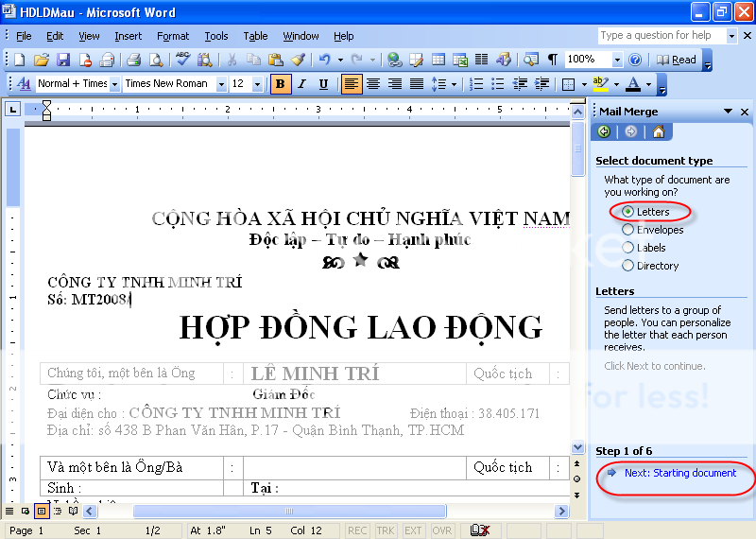The width and height of the screenshot is (756, 539).
Task: Apply a bulleted list
Action: 498,84
